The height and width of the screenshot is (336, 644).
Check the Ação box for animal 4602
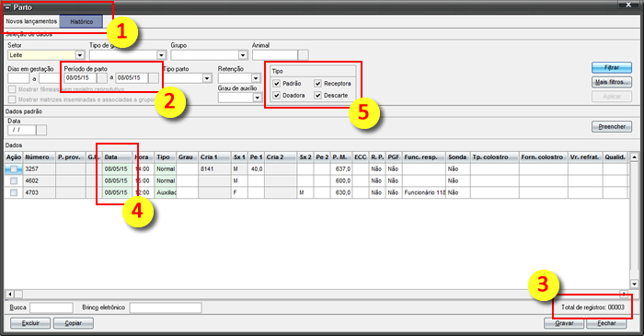click(x=14, y=180)
